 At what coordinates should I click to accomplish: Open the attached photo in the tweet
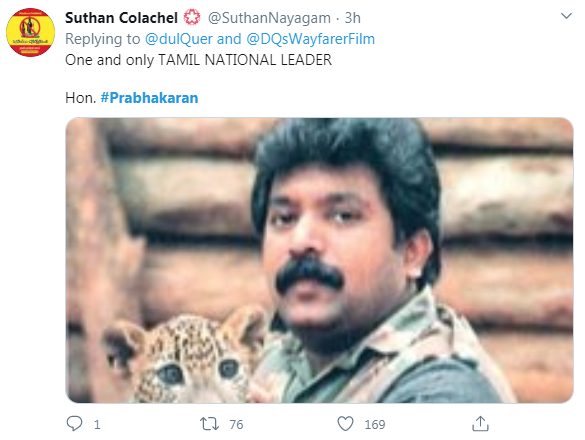pos(319,260)
